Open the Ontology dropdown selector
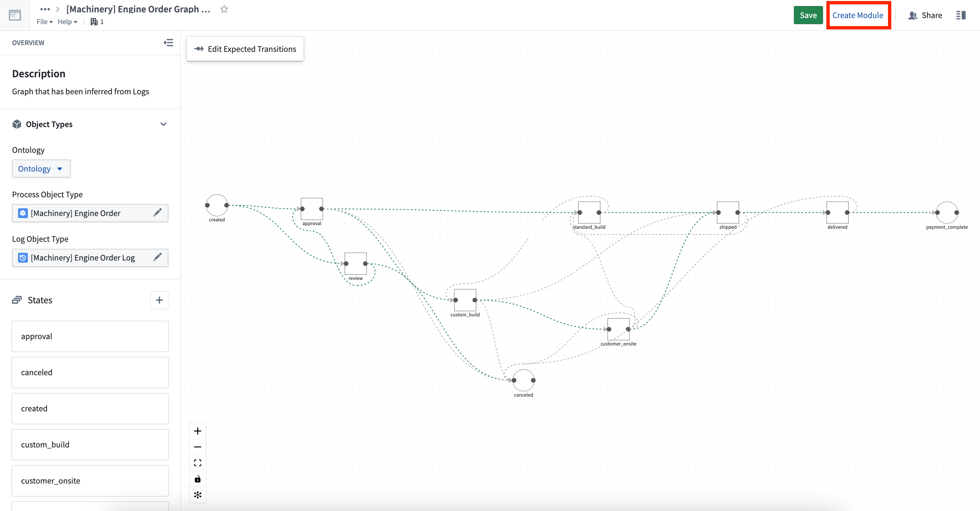This screenshot has height=511, width=980. (40, 169)
